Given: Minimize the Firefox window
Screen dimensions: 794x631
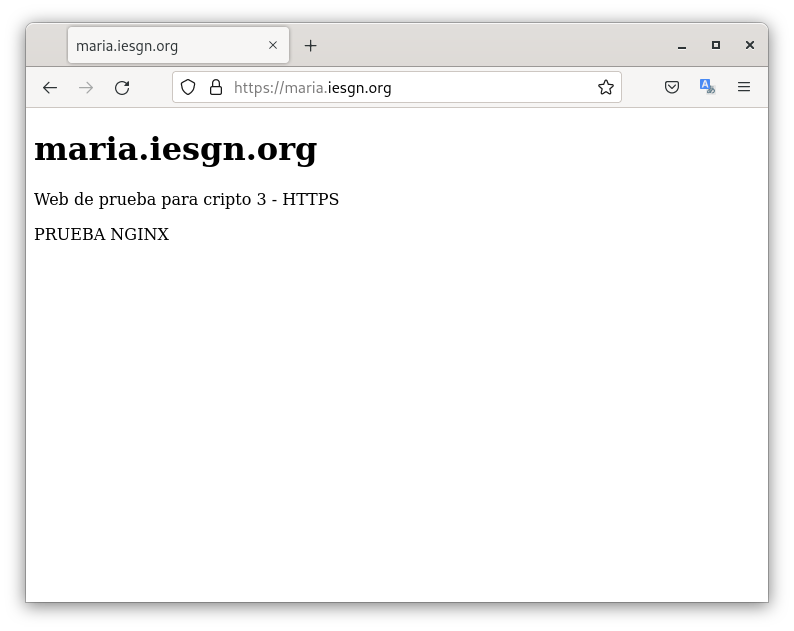Looking at the screenshot, I should click(x=682, y=46).
